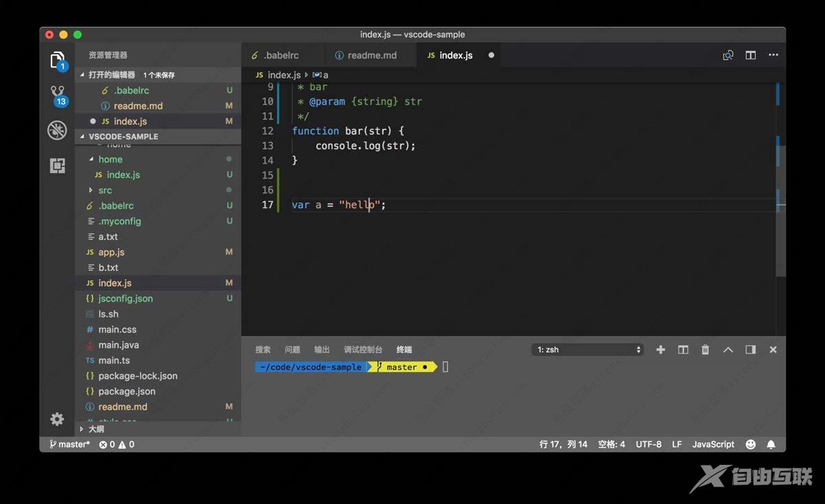Click errors and warnings count in status bar
The image size is (825, 504).
[x=116, y=444]
